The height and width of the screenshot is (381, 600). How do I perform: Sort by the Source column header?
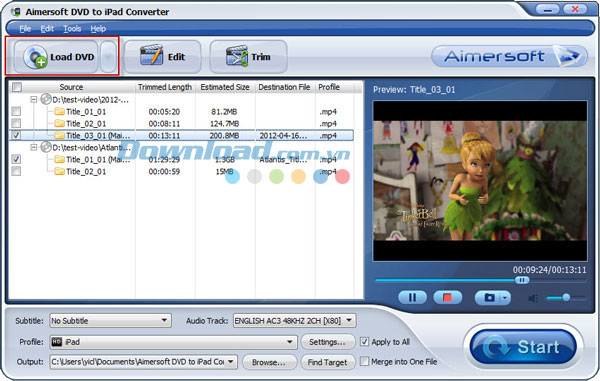click(x=72, y=87)
